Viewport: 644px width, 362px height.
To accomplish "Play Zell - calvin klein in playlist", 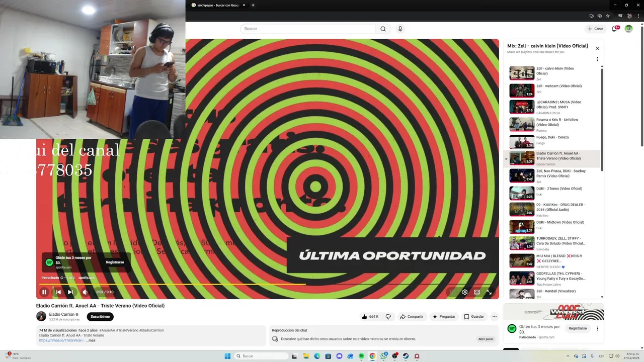I will pyautogui.click(x=552, y=73).
